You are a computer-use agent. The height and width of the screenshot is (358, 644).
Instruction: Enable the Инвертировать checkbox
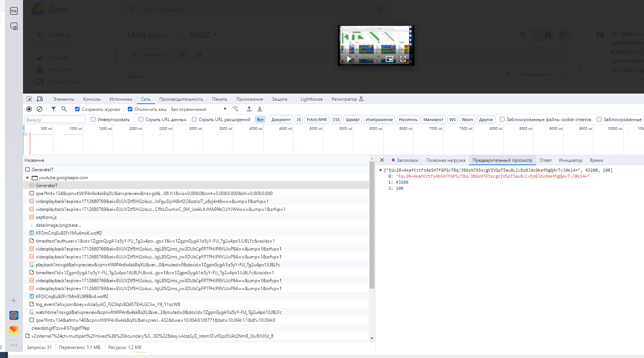[93, 120]
